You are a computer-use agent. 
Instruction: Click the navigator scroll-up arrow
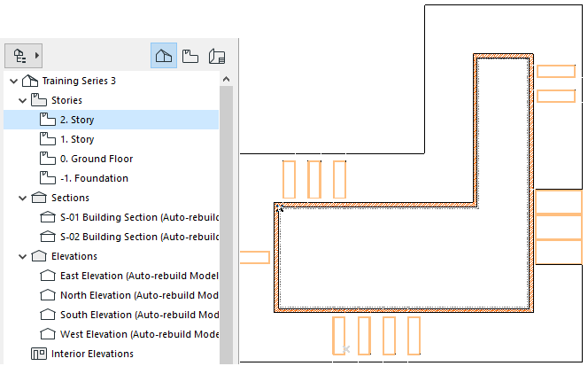click(226, 79)
